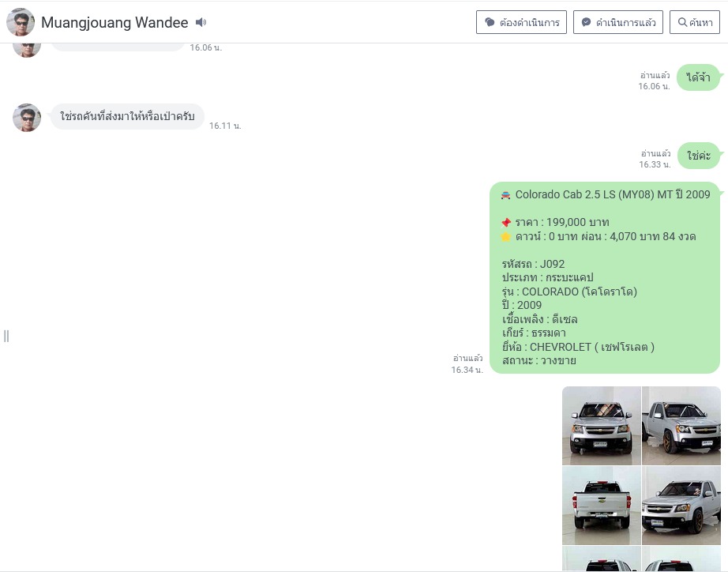728x572 pixels.
Task: Click the เกียร์ : ธรรมดา line
Action: [x=534, y=333]
